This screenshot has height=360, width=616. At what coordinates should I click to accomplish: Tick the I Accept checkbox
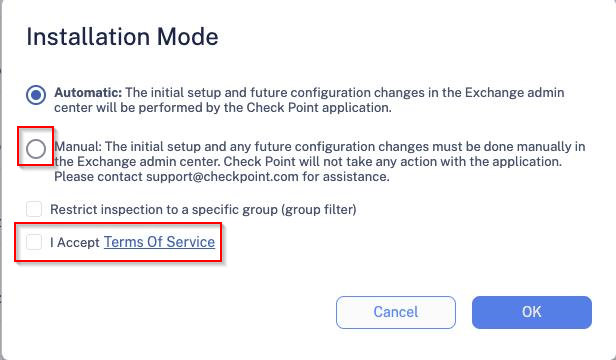(34, 242)
